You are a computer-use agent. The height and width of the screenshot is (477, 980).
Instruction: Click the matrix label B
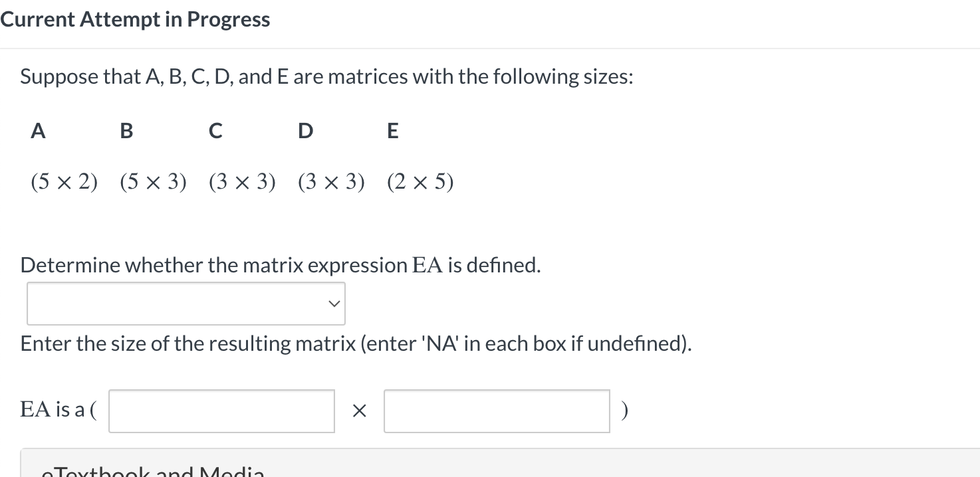click(x=126, y=131)
